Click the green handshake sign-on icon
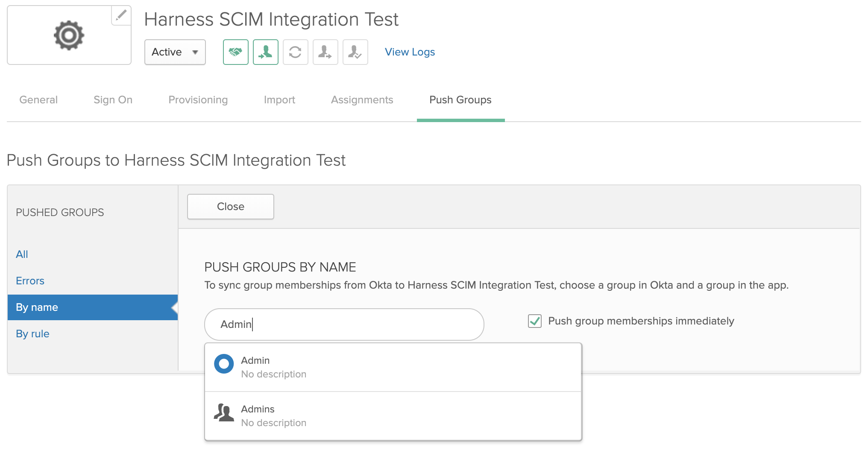The width and height of the screenshot is (868, 450). pos(236,52)
